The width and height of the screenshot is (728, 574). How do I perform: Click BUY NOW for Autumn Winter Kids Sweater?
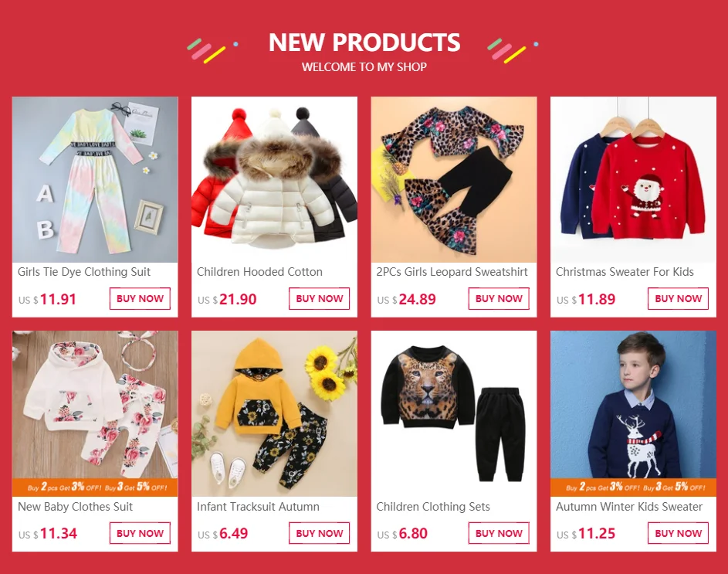(678, 533)
